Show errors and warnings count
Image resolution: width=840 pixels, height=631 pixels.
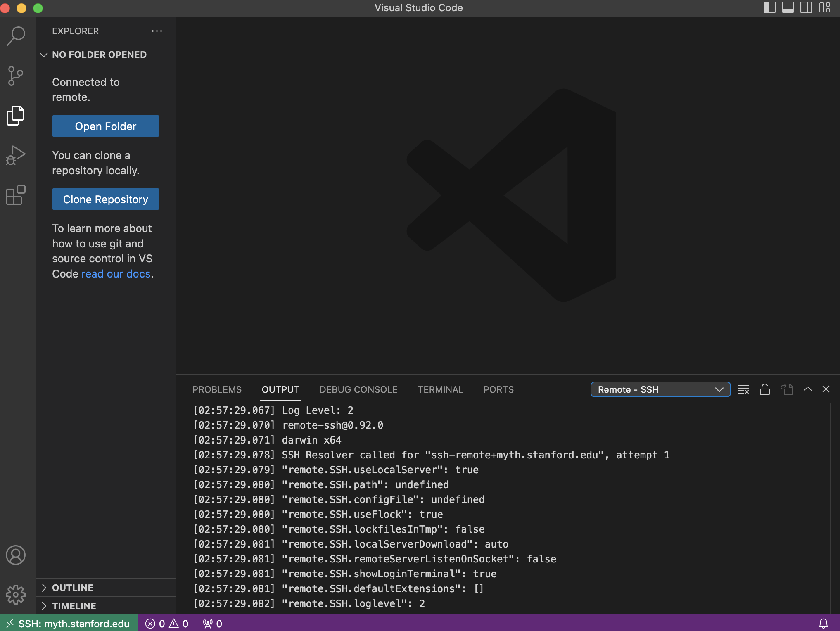tap(167, 624)
